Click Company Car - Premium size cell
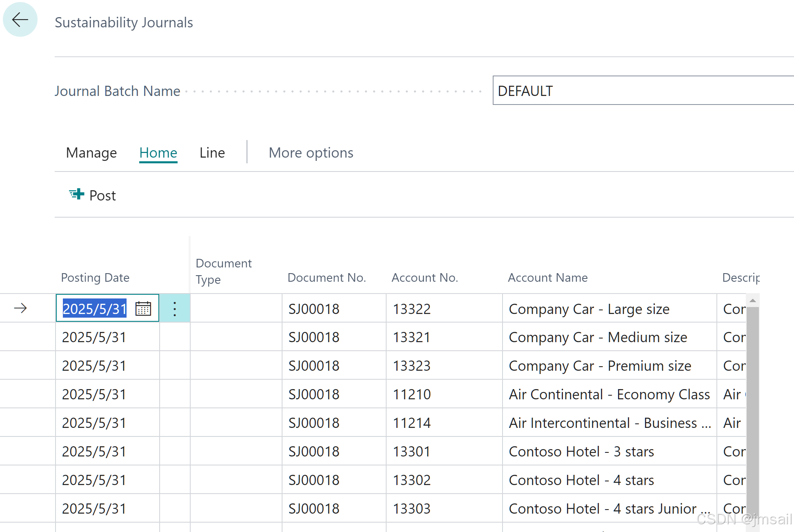The height and width of the screenshot is (532, 794). click(610, 366)
